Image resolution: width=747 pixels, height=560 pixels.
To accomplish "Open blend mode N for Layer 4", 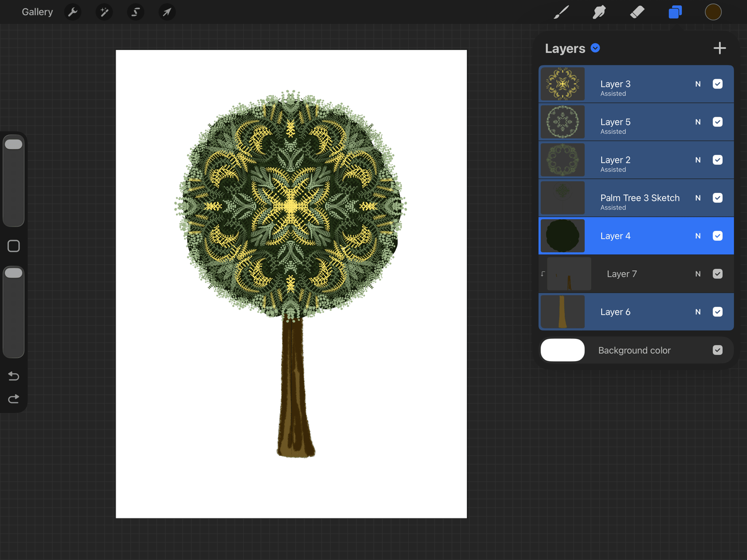I will tap(698, 236).
